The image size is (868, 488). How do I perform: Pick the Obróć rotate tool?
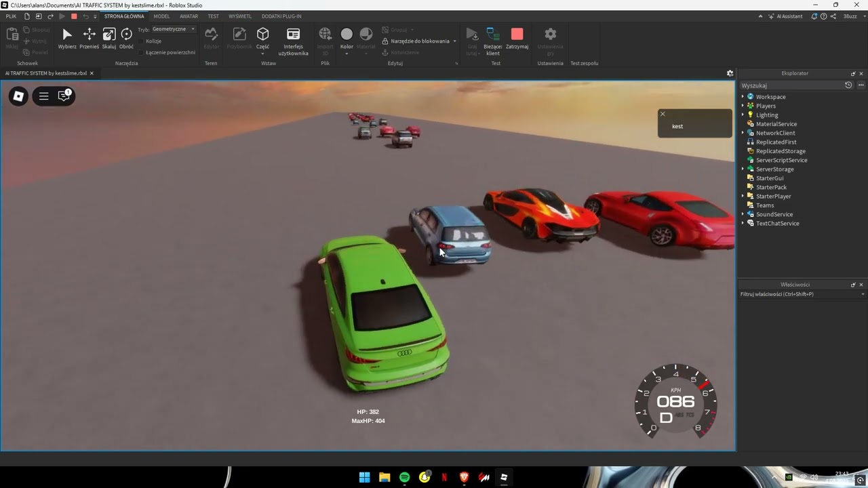pyautogui.click(x=126, y=39)
